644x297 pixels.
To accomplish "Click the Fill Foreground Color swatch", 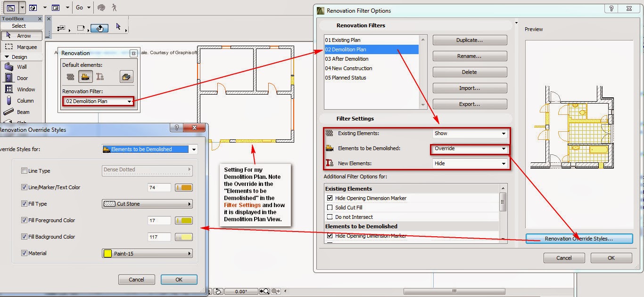I will coord(183,220).
